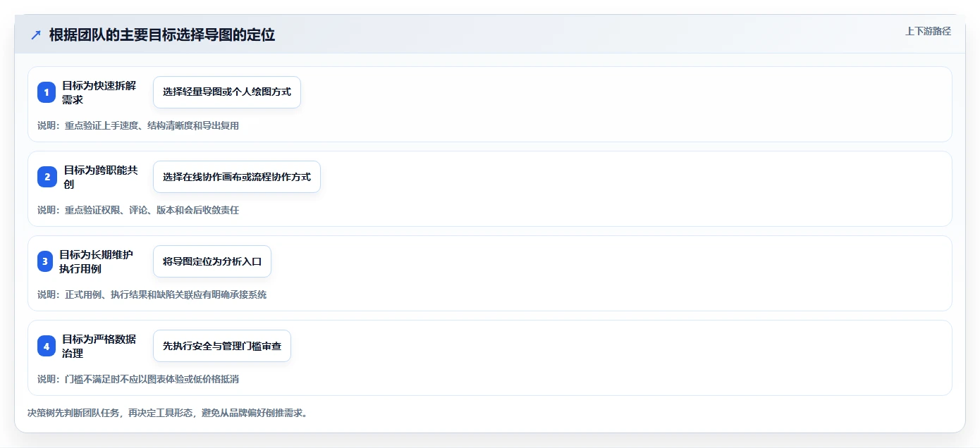Choose 将导图定位为分析入口 option
Viewport: 980px width, 448px height.
pyautogui.click(x=212, y=261)
